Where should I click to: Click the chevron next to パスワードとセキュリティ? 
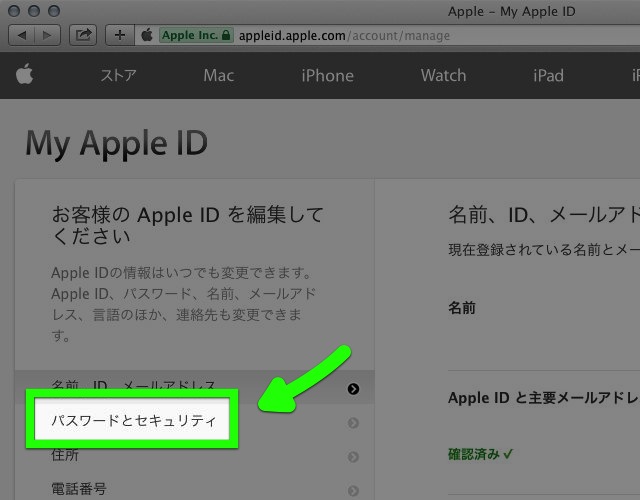tap(353, 423)
